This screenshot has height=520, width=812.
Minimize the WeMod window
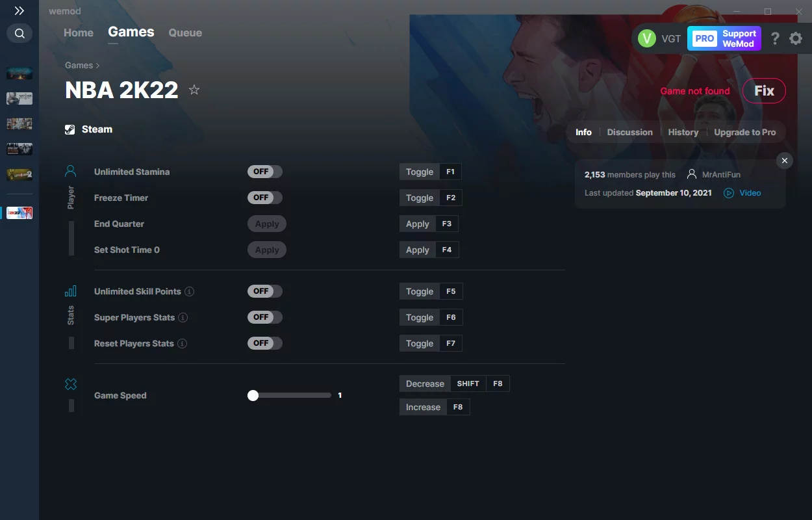click(737, 12)
